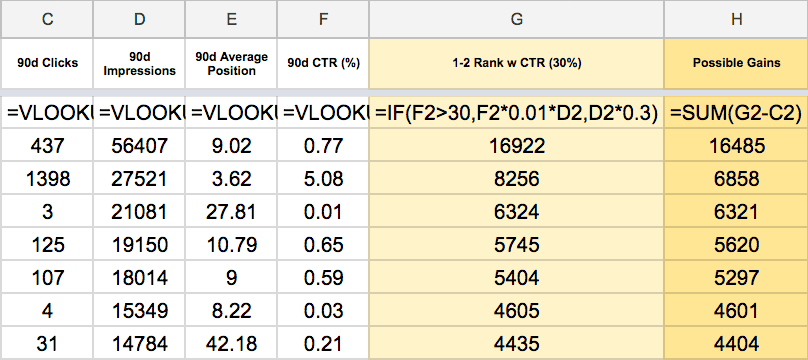Select the VLOOKUP formula cell in column F
This screenshot has height=360, width=808.
click(323, 113)
